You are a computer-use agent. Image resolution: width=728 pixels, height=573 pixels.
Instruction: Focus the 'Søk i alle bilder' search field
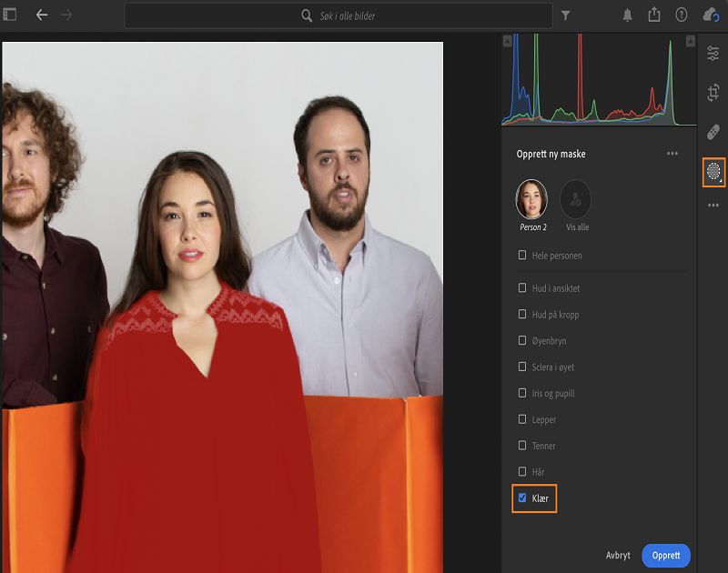pyautogui.click(x=339, y=15)
